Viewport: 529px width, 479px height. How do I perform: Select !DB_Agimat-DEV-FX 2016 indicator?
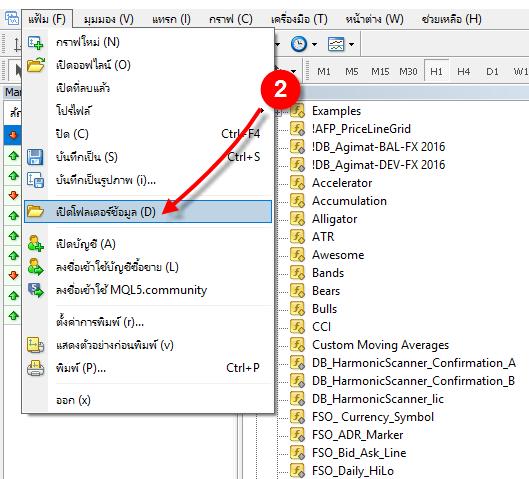click(x=379, y=165)
